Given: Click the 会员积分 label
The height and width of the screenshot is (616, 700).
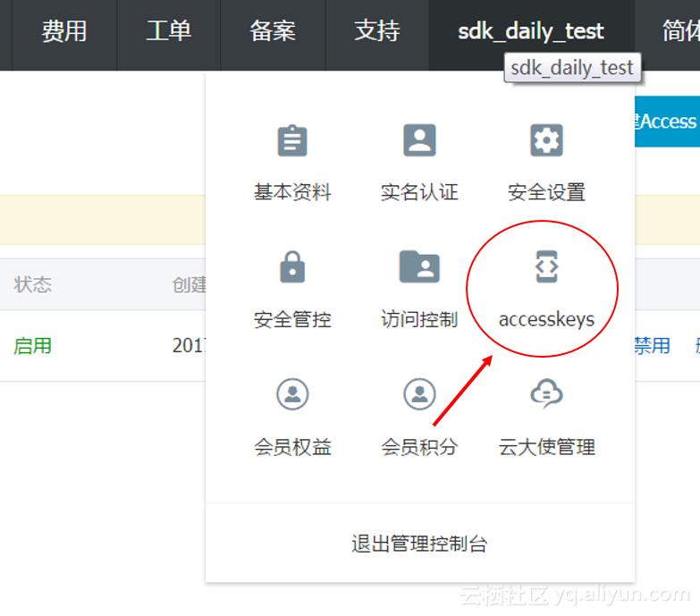Looking at the screenshot, I should (419, 447).
